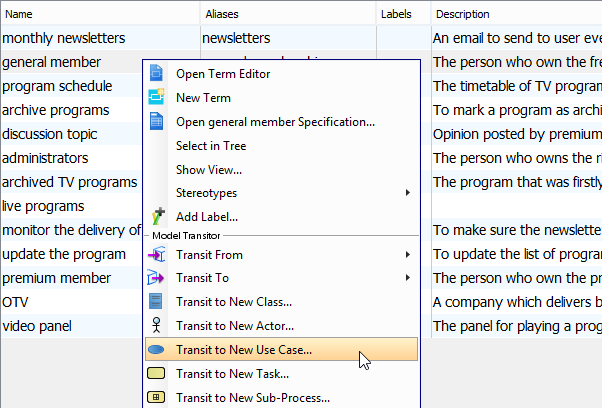Click the yellow Task rectangle icon
Image resolution: width=602 pixels, height=408 pixels.
(156, 373)
